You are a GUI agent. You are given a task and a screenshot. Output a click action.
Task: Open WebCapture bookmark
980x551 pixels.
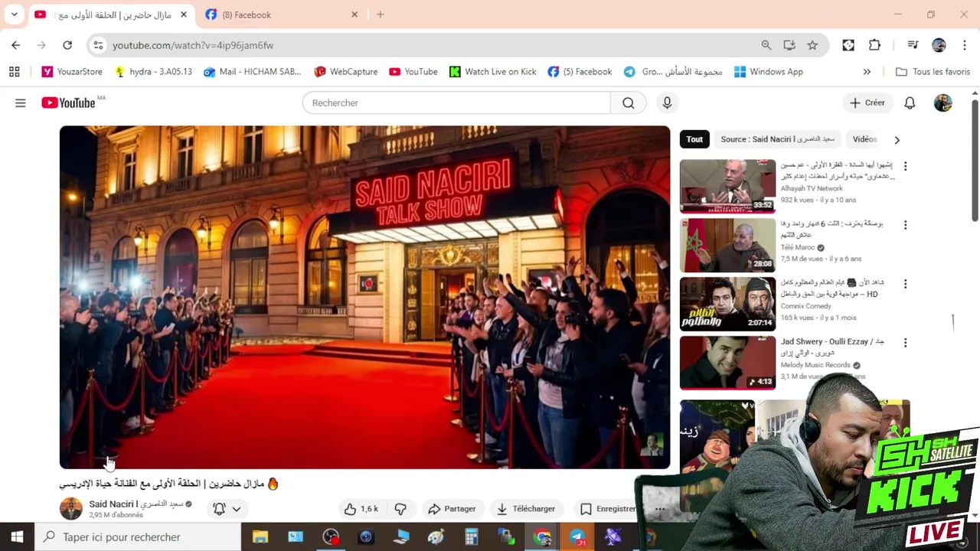coord(345,72)
